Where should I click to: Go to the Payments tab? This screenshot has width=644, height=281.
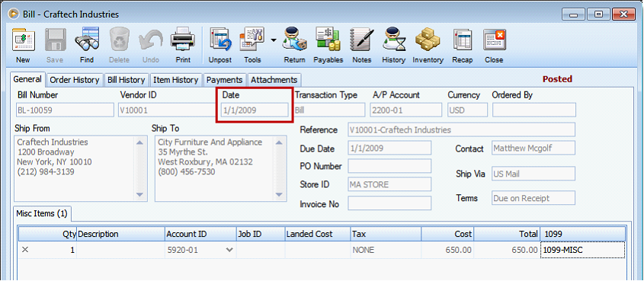(x=225, y=80)
